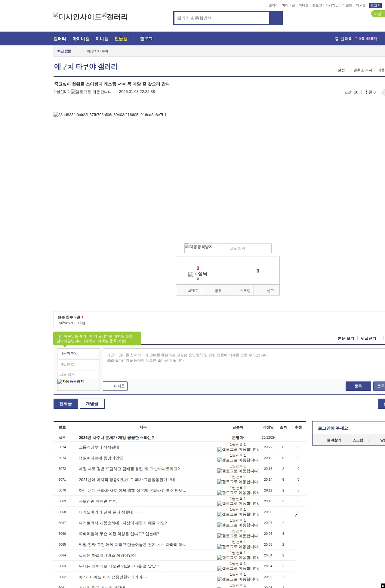Open the post '실상은 아르고나비스 게임이었어'
Viewport: 385px width, 588px height.
(x=107, y=556)
